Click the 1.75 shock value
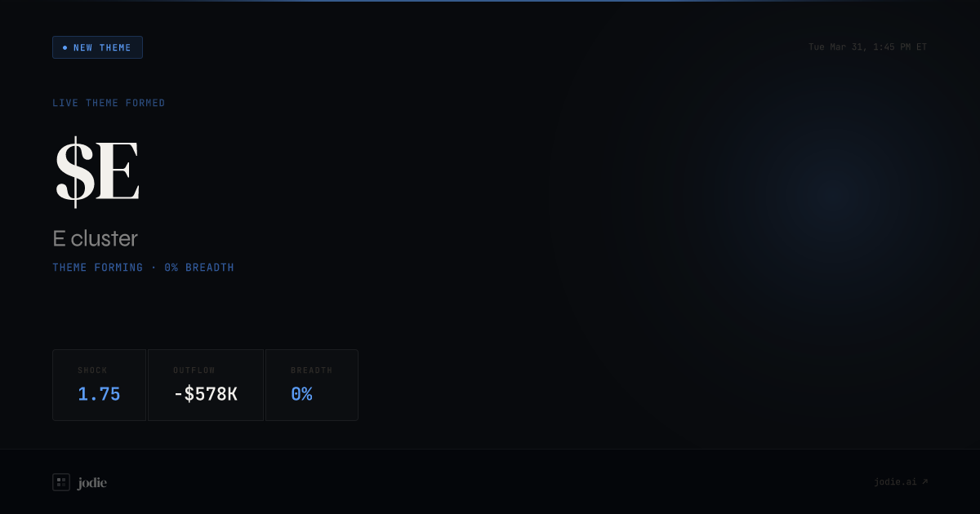 [99, 394]
